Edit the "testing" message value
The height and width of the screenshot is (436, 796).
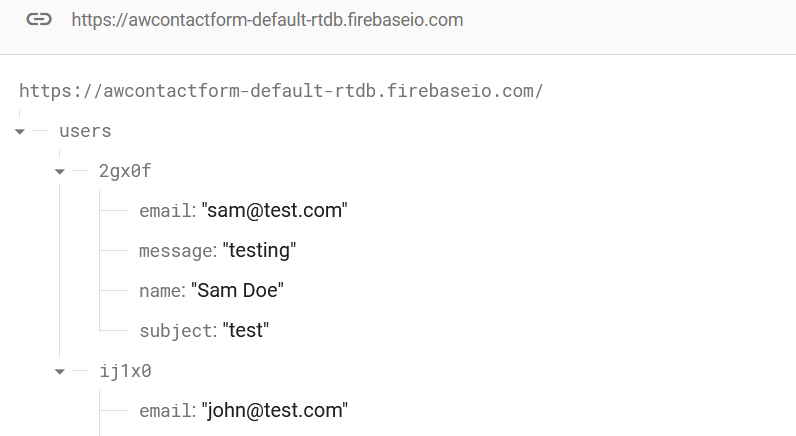click(259, 250)
